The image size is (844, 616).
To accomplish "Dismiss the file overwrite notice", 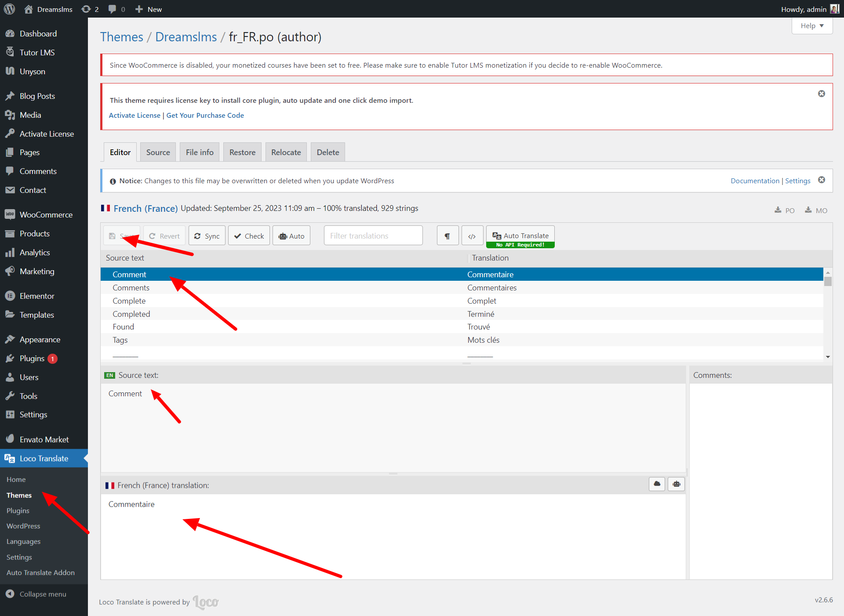I will pyautogui.click(x=821, y=180).
